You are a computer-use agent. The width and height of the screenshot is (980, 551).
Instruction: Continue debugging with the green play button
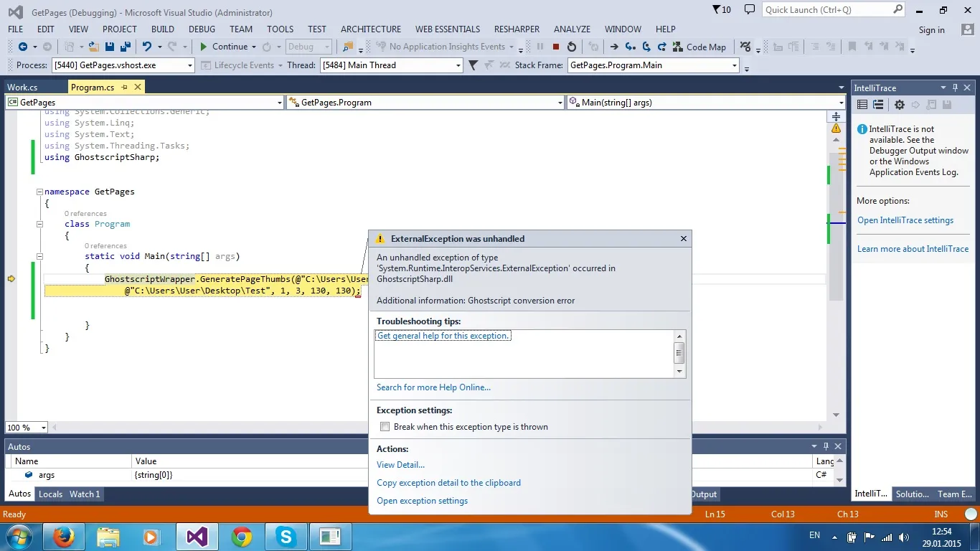point(204,47)
